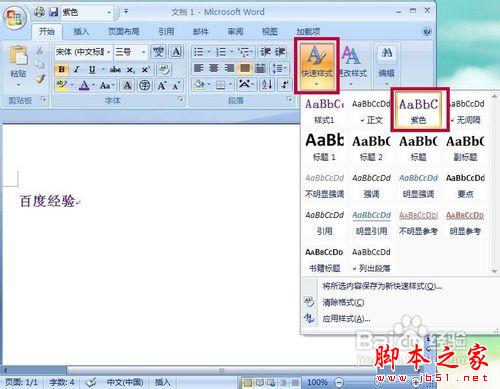
Task: Select the 紫色 style in gallery
Action: 419,111
